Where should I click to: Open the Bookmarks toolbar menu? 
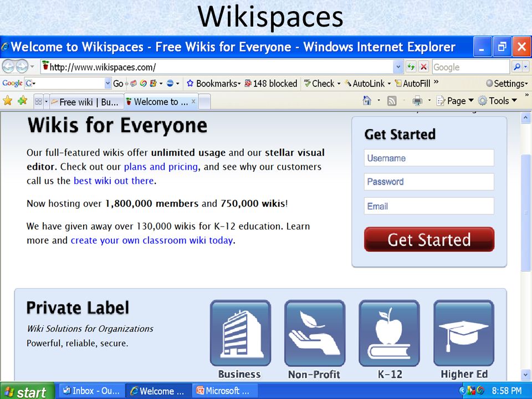pyautogui.click(x=214, y=84)
